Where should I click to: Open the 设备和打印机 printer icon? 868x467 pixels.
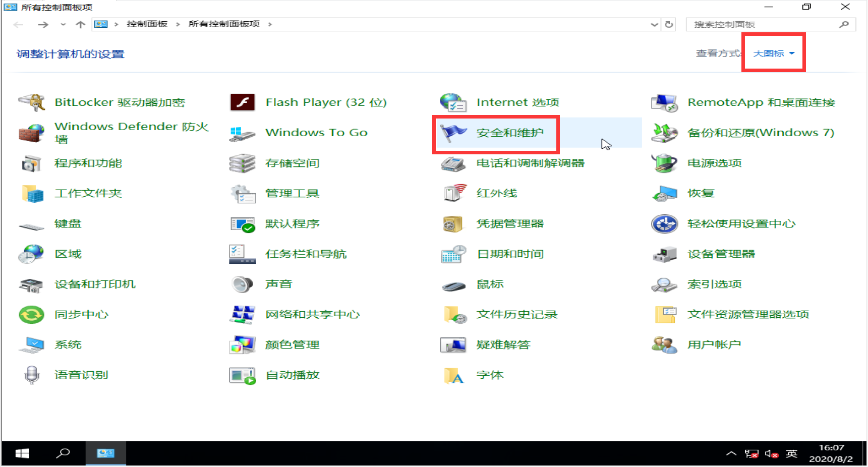[x=32, y=285]
